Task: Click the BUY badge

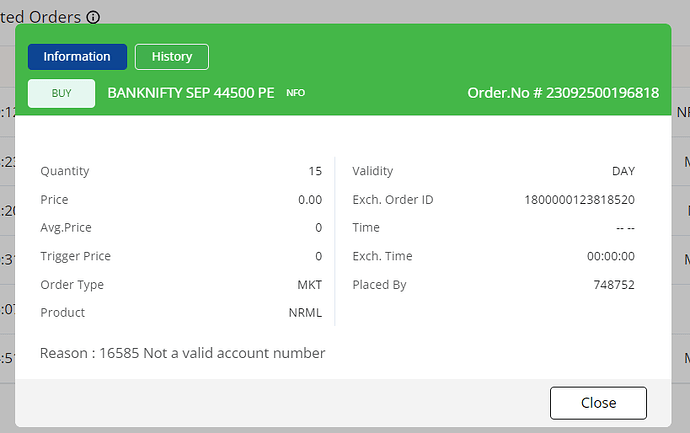Action: [61, 93]
